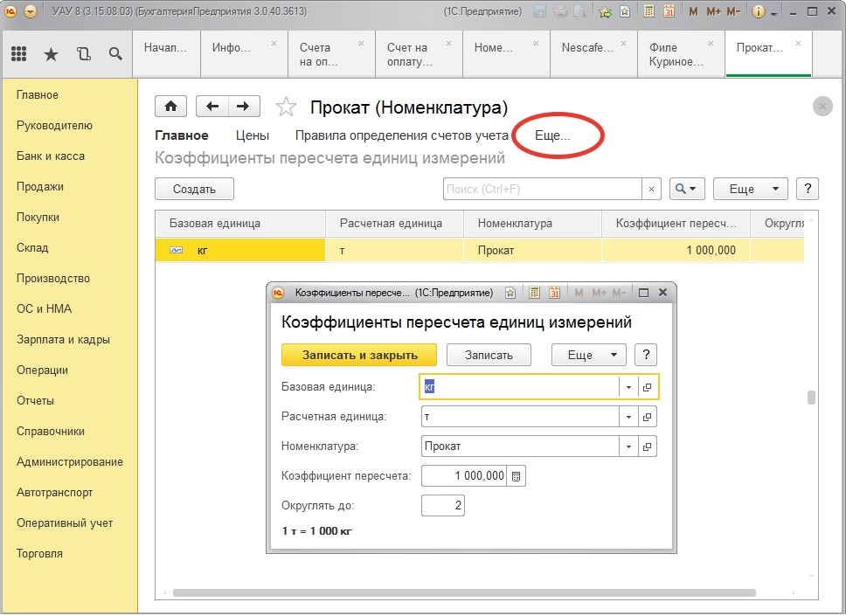
Task: Expand the Базовая единица dropdown list
Action: point(628,387)
